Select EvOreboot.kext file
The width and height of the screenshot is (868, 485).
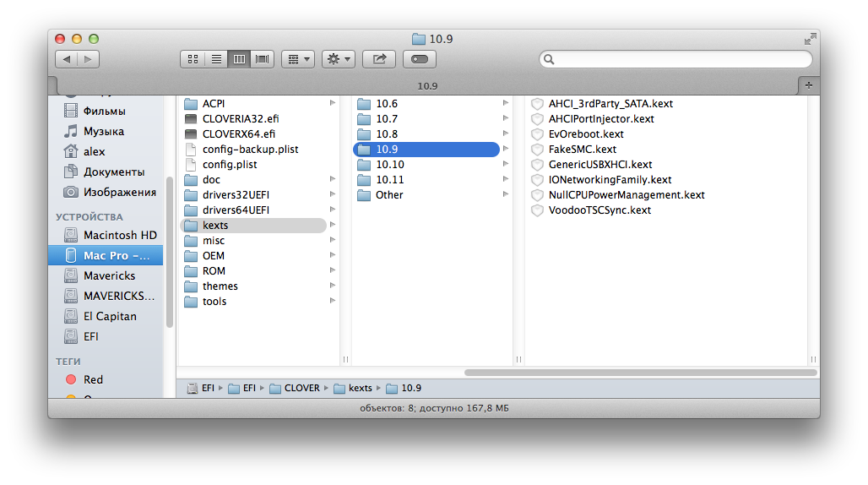(x=586, y=134)
